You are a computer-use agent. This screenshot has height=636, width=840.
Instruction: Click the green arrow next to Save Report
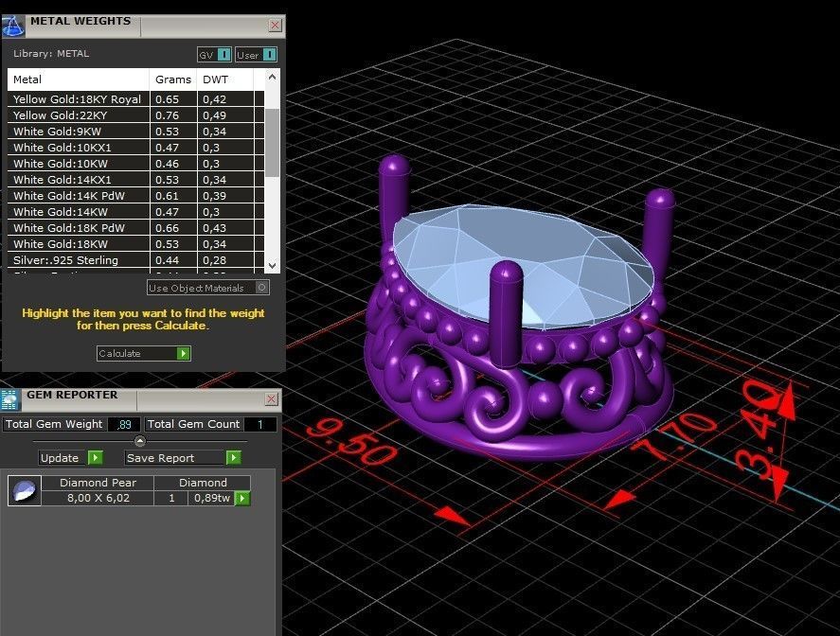click(x=234, y=458)
